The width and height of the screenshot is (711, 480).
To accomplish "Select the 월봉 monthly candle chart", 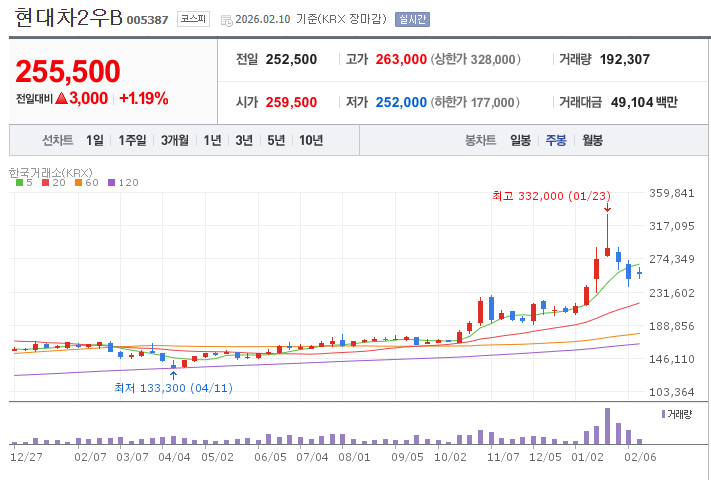I will click(x=592, y=140).
